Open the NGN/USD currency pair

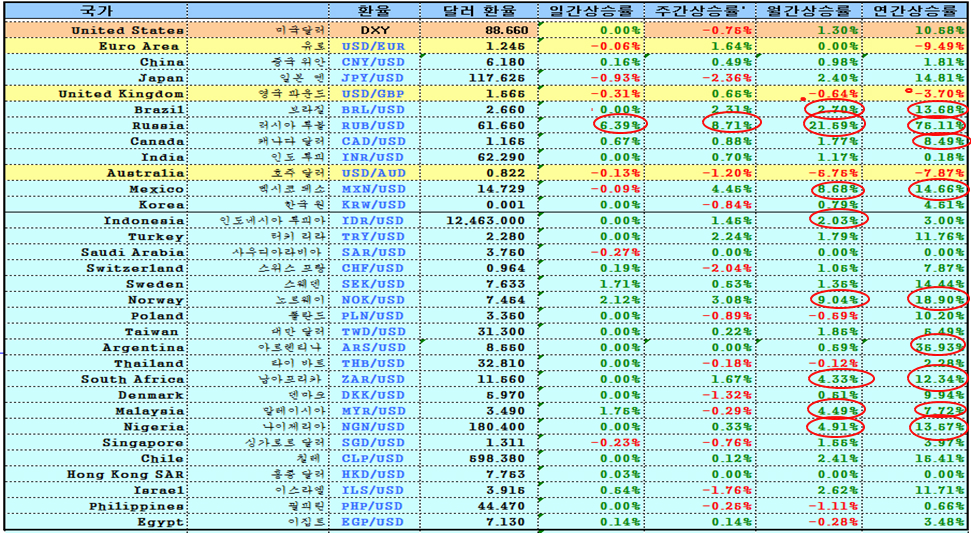[374, 427]
